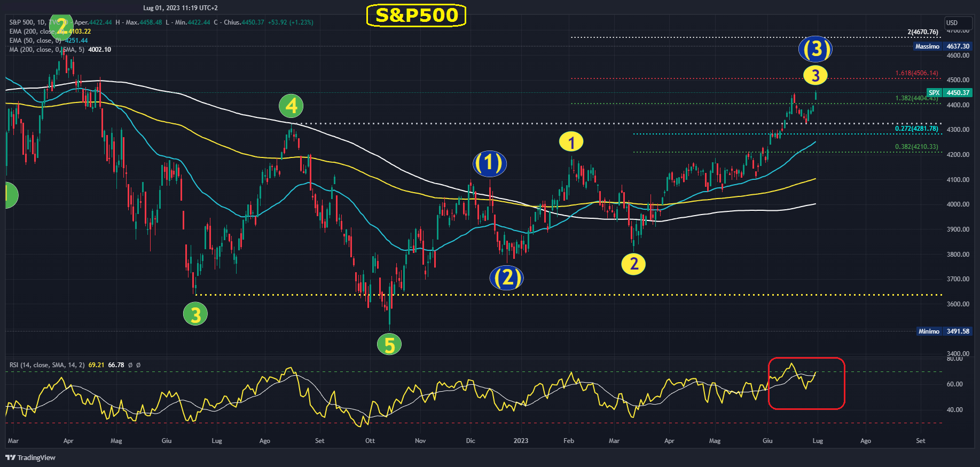The height and width of the screenshot is (467, 980).
Task: Click the Ott label on time axis
Action: [370, 441]
